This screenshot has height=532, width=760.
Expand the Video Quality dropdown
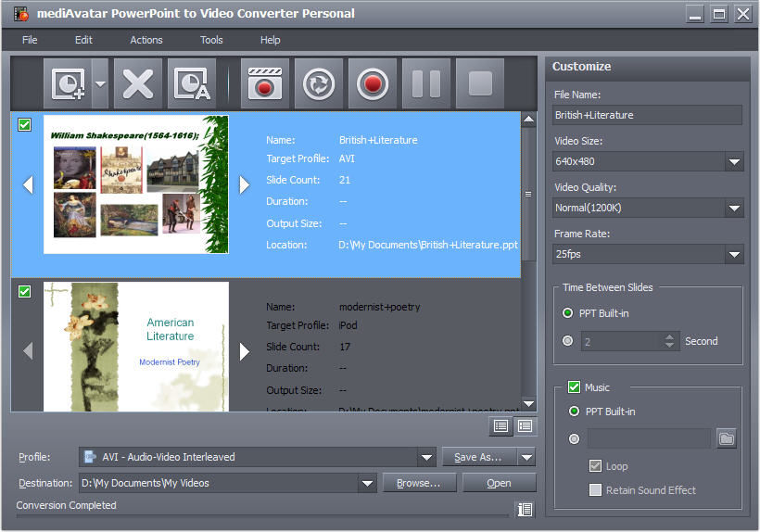[734, 208]
